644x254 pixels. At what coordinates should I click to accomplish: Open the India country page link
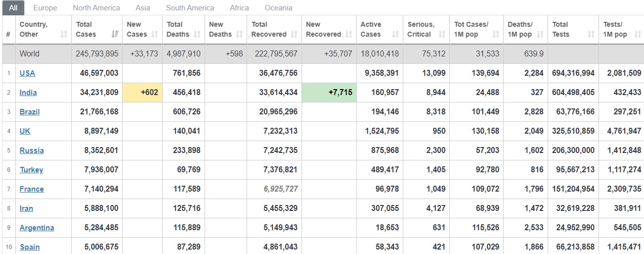tap(28, 92)
